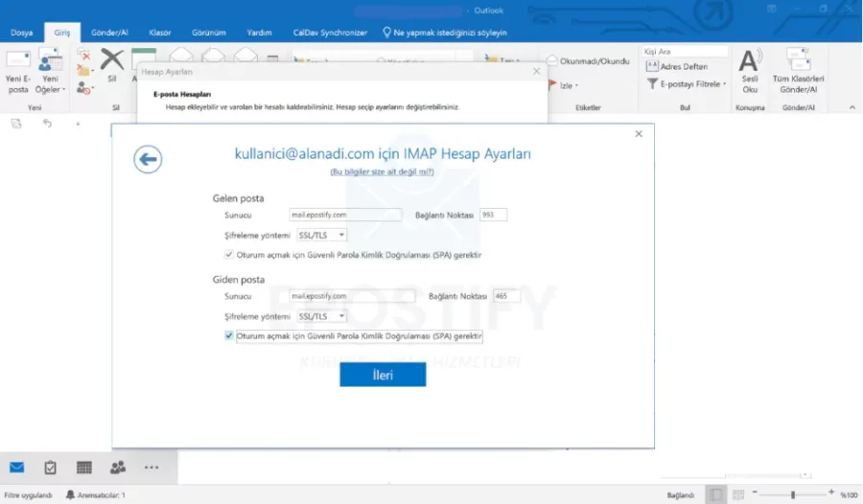This screenshot has height=504, width=863.
Task: Click outgoing server field under Giden posta
Action: click(x=352, y=296)
